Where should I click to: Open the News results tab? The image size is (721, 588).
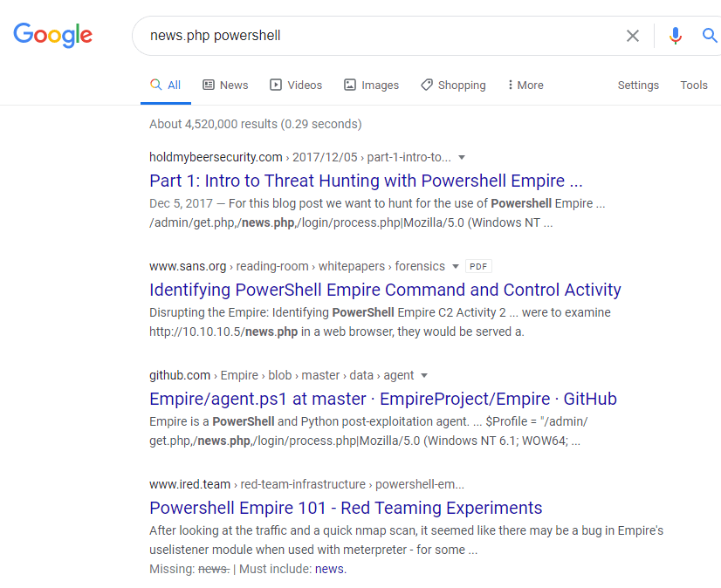click(x=225, y=85)
